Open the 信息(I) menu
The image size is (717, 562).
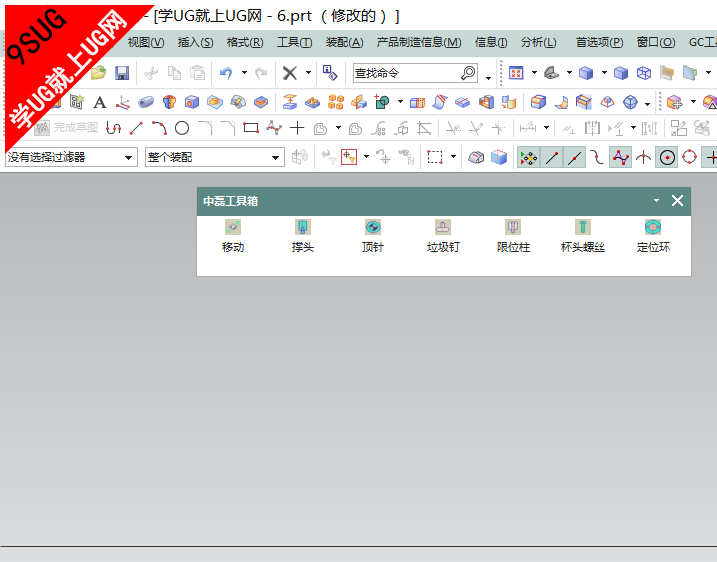click(x=491, y=43)
